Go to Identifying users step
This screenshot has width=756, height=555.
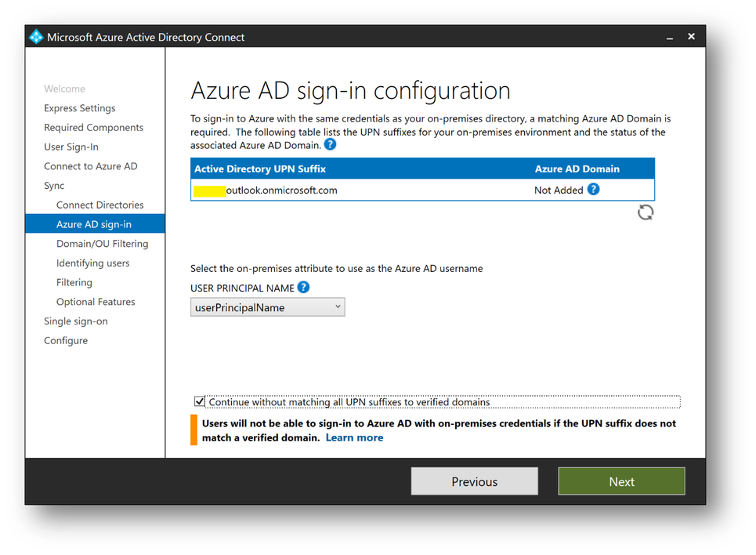92,263
